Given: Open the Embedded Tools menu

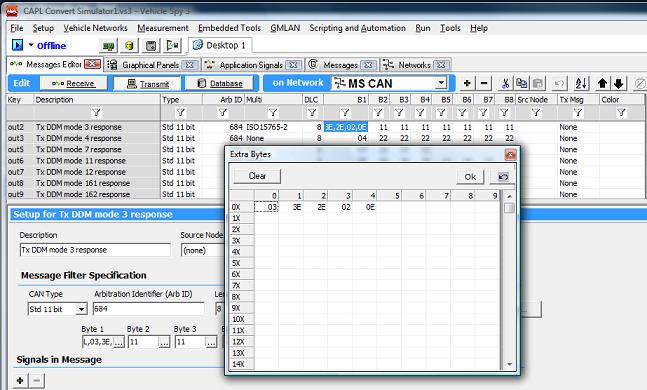Looking at the screenshot, I should point(229,28).
